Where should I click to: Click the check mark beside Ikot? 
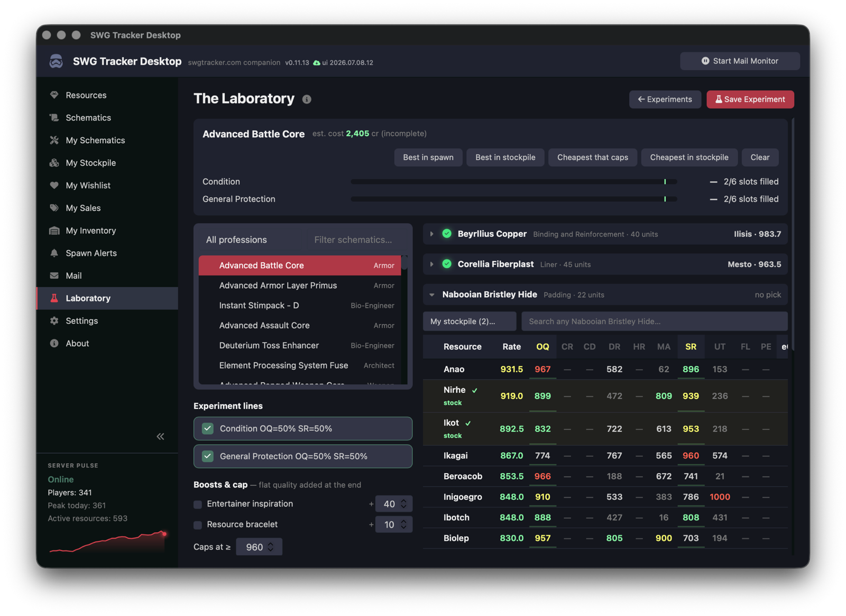[x=468, y=423]
